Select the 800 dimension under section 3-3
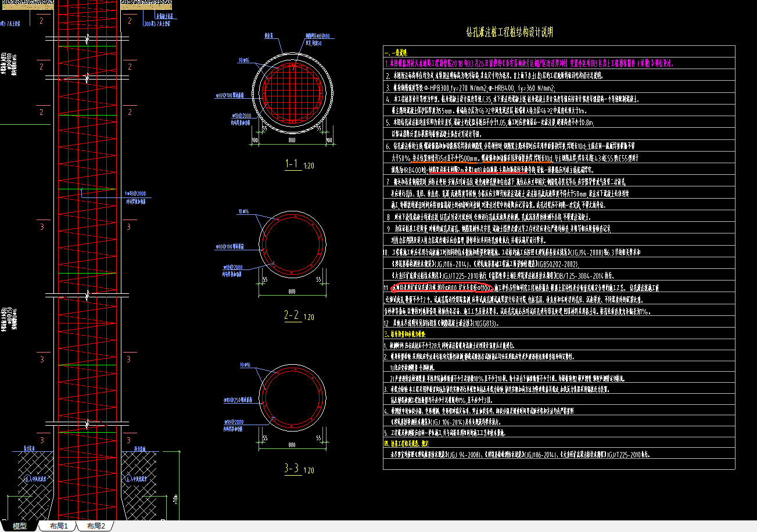Viewport: 757px width, 532px height. pyautogui.click(x=292, y=444)
